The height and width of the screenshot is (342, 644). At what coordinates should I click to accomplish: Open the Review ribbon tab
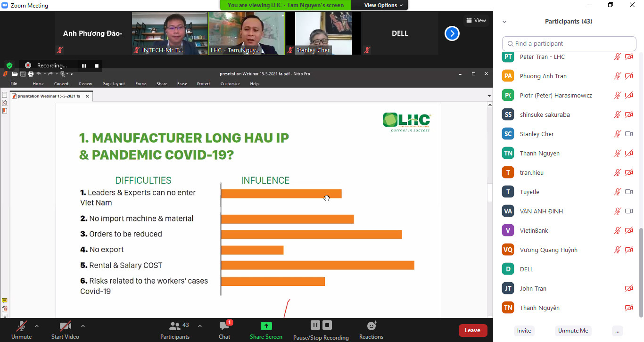[85, 84]
